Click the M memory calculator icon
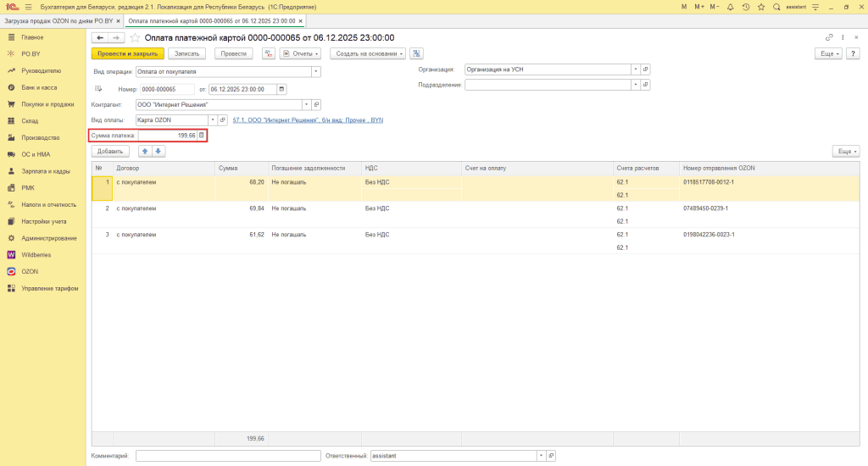This screenshot has width=868, height=466. 684,7
